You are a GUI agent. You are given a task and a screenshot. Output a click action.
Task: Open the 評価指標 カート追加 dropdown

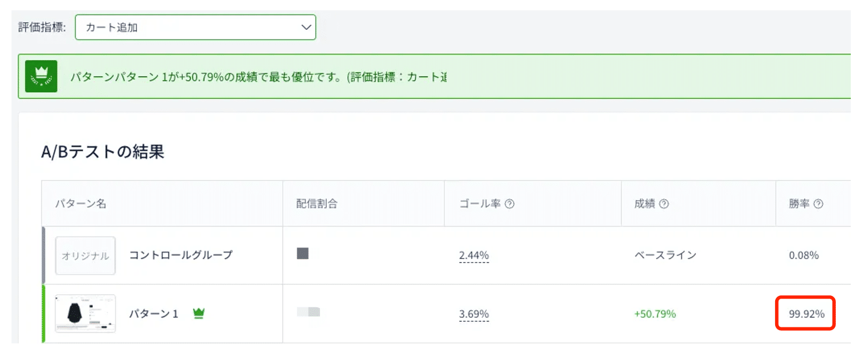195,28
